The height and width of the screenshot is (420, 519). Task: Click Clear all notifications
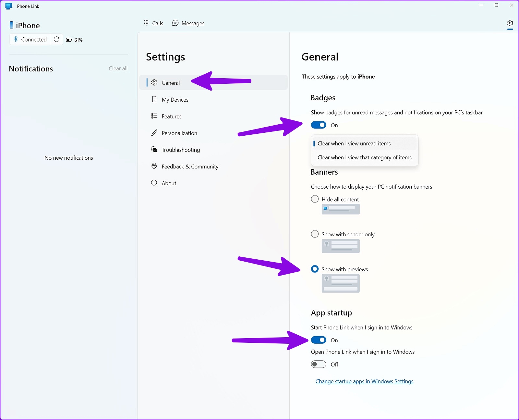click(118, 68)
